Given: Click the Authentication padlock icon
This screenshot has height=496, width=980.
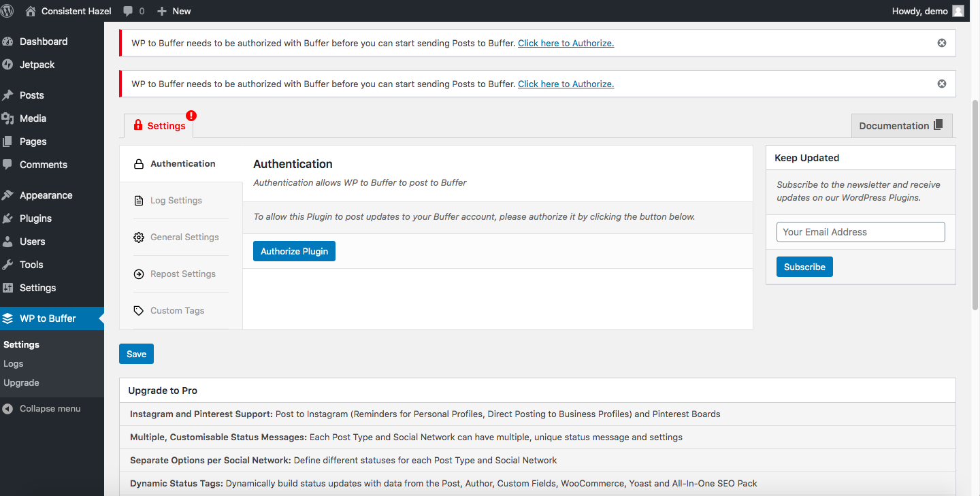Looking at the screenshot, I should [139, 164].
